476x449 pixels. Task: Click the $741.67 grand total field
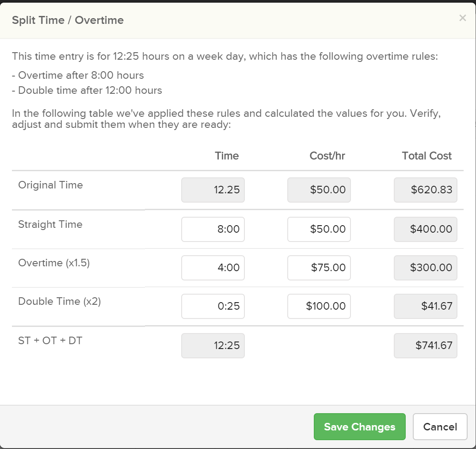426,346
